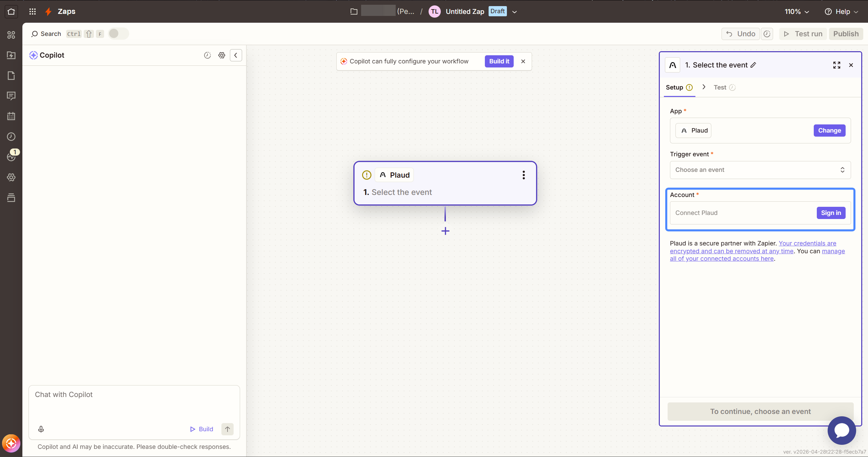Click the microphone icon in Copilot chat
The height and width of the screenshot is (457, 868).
coord(41,429)
